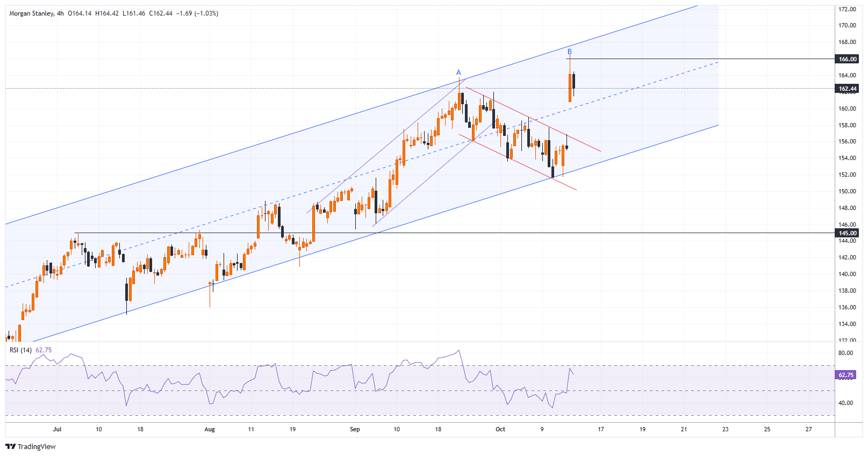868x456 pixels.
Task: Click the 150.00 price axis tick
Action: click(848, 191)
